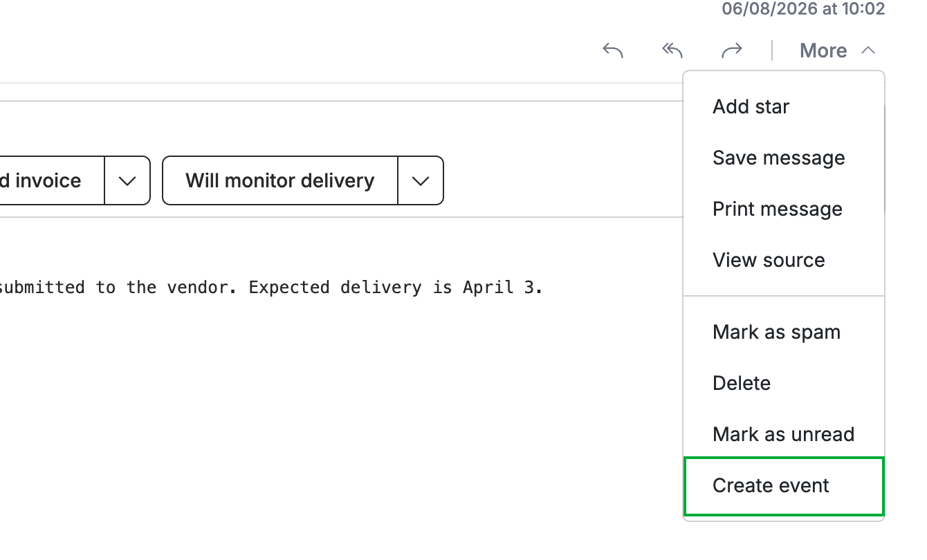
Task: Expand the dropdown beside 'Will monitor delivery'
Action: (421, 180)
